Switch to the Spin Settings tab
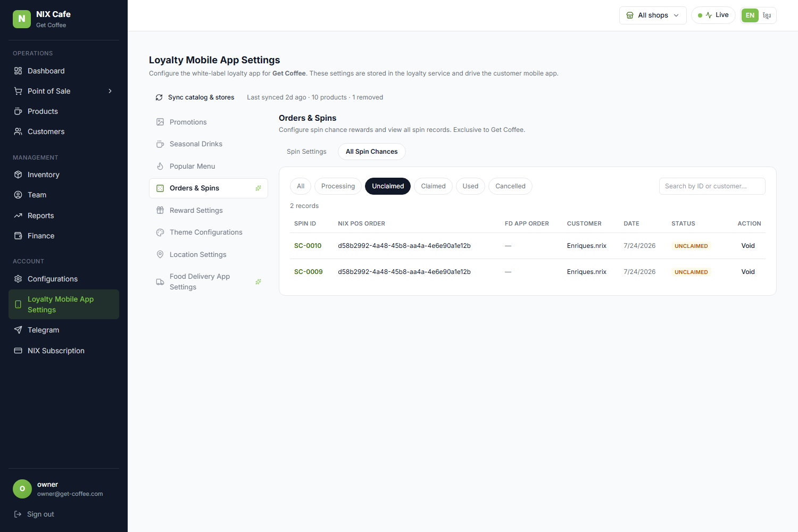The height and width of the screenshot is (532, 798). [306, 152]
